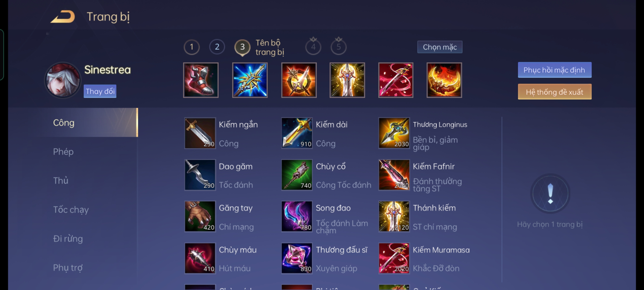
Task: Click Hệ thống đề xuất button
Action: (x=555, y=92)
